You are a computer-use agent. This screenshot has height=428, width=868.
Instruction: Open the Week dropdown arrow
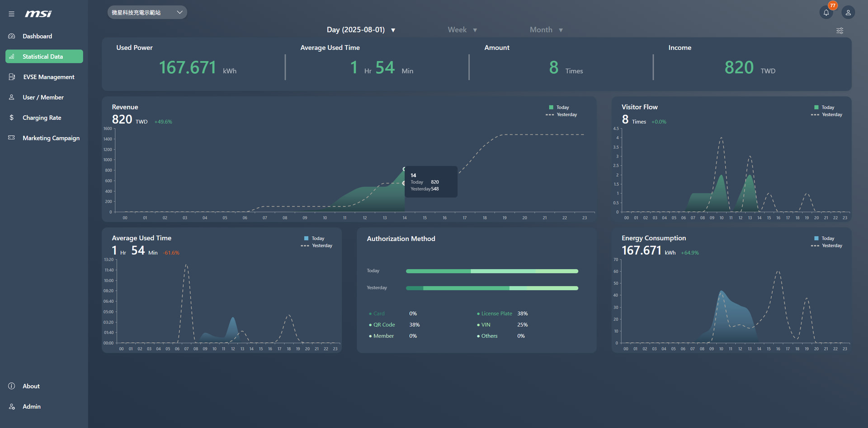(x=475, y=30)
